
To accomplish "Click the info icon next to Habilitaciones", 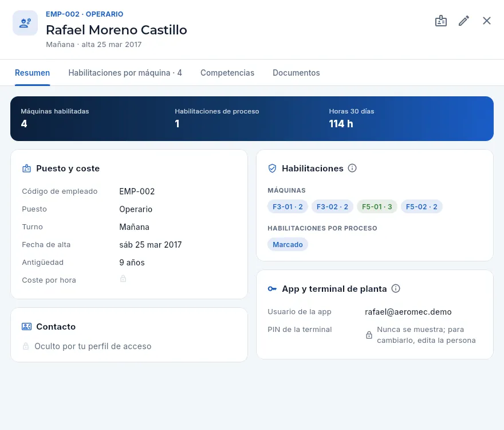I will [352, 168].
